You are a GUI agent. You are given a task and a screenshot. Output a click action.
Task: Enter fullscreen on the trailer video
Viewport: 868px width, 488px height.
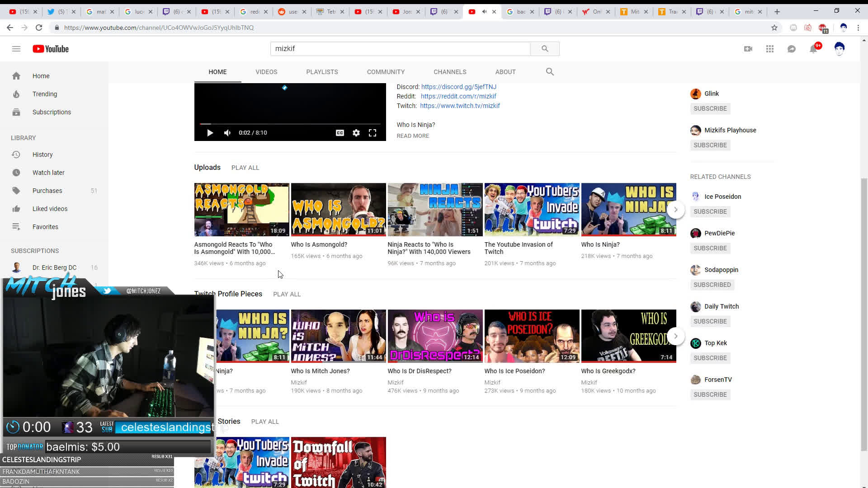373,133
